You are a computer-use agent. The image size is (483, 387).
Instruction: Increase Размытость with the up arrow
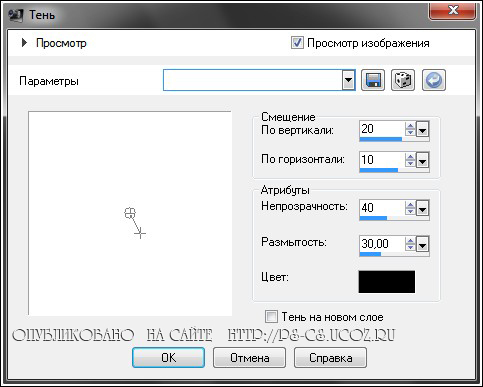pos(410,241)
